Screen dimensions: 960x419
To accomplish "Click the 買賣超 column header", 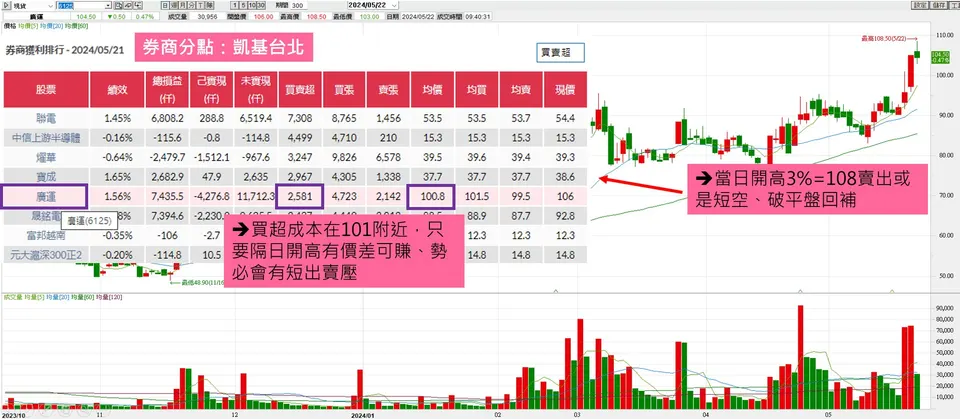I will pos(299,89).
